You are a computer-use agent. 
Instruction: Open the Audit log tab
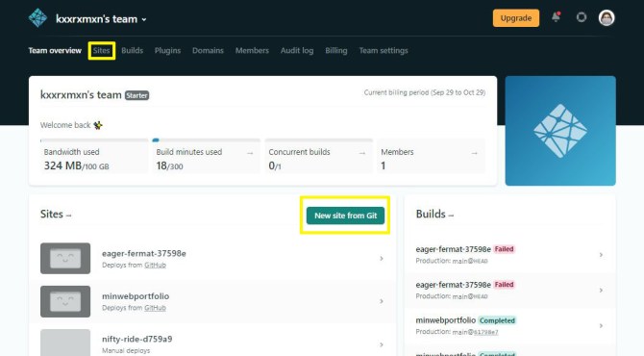pos(297,51)
